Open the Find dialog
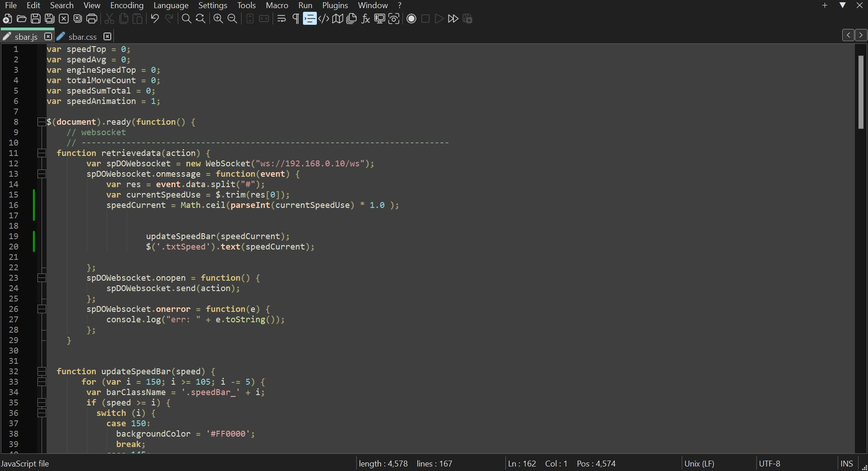 click(186, 19)
